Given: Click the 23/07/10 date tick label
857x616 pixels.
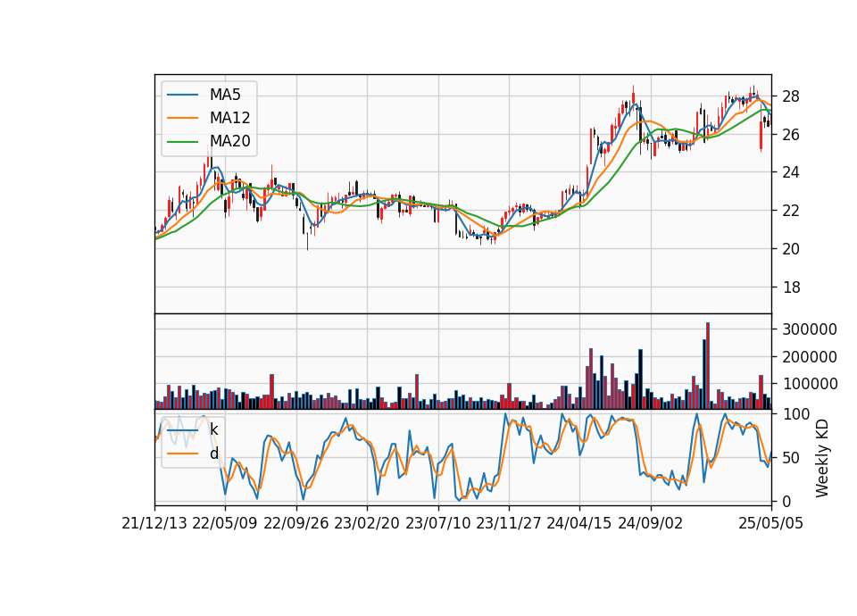Looking at the screenshot, I should click(x=437, y=524).
